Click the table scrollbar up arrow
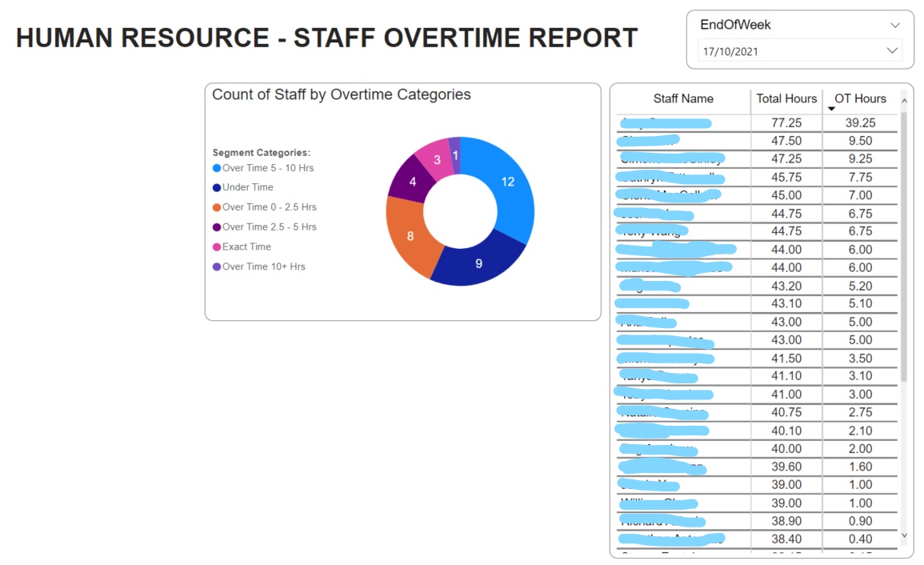This screenshot has height=565, width=924. 904,102
